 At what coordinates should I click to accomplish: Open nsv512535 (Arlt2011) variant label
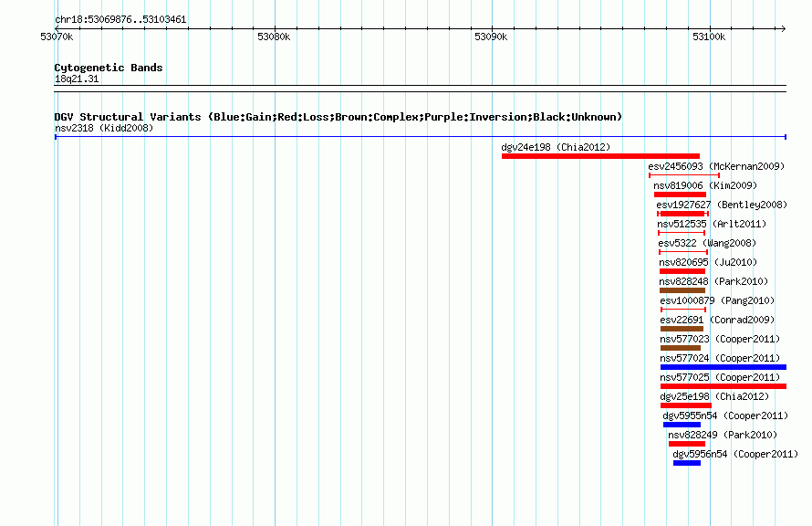point(712,224)
